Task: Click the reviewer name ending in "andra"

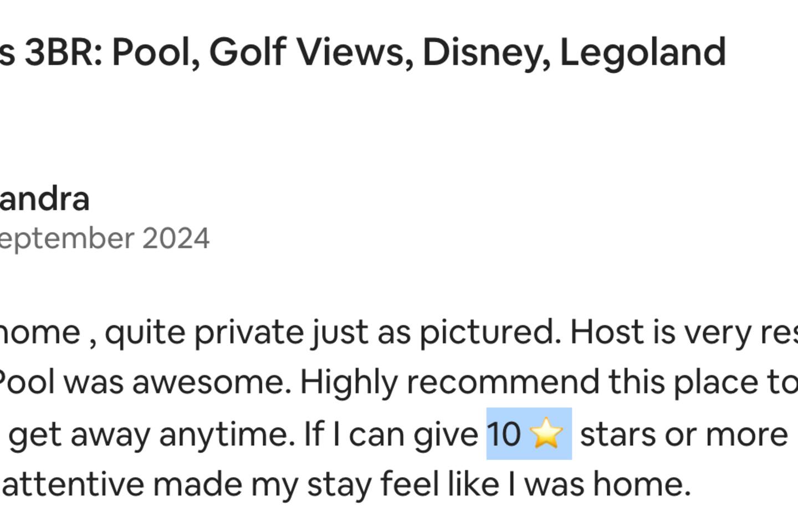Action: (x=44, y=199)
